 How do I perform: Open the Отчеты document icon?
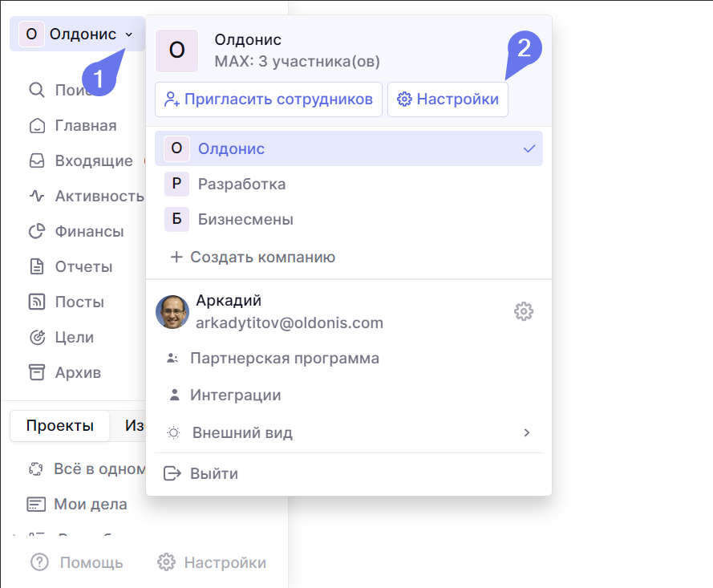pyautogui.click(x=36, y=266)
